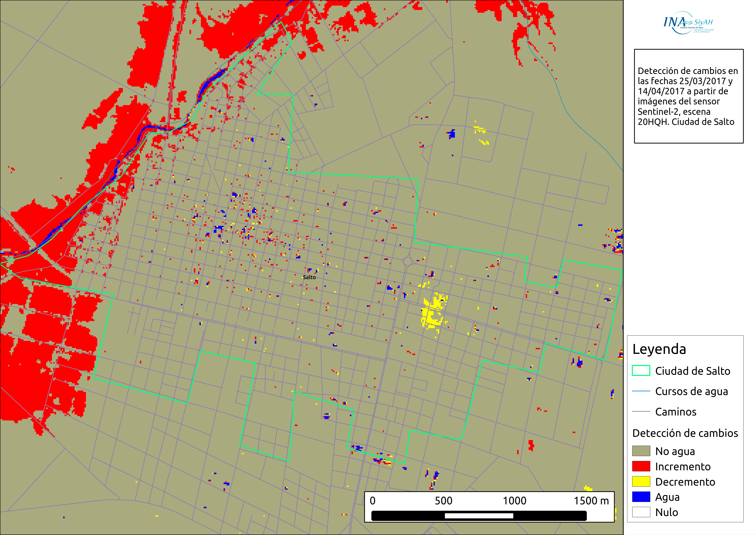The image size is (756, 535).
Task: Click the map description title text box
Action: [x=689, y=96]
